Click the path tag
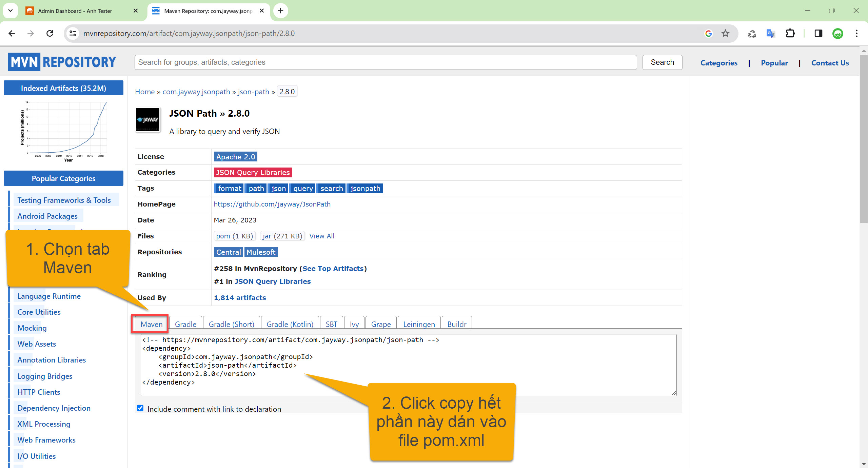Viewport: 868px width, 468px height. point(256,188)
